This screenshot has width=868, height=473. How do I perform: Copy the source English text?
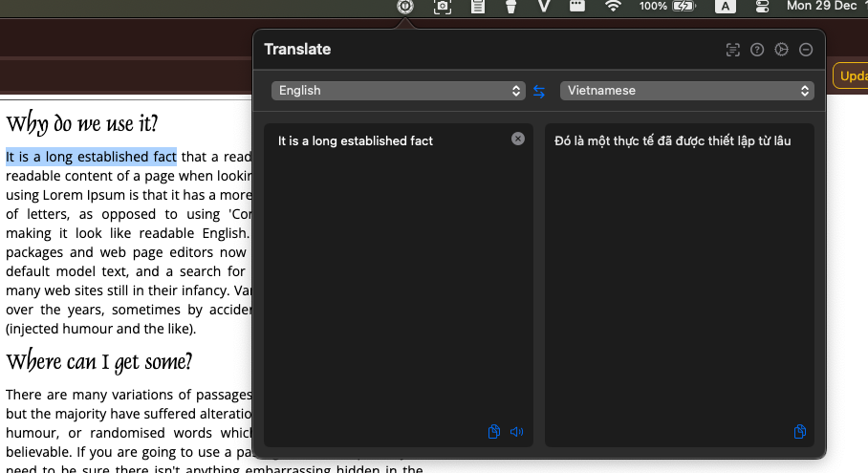[494, 432]
